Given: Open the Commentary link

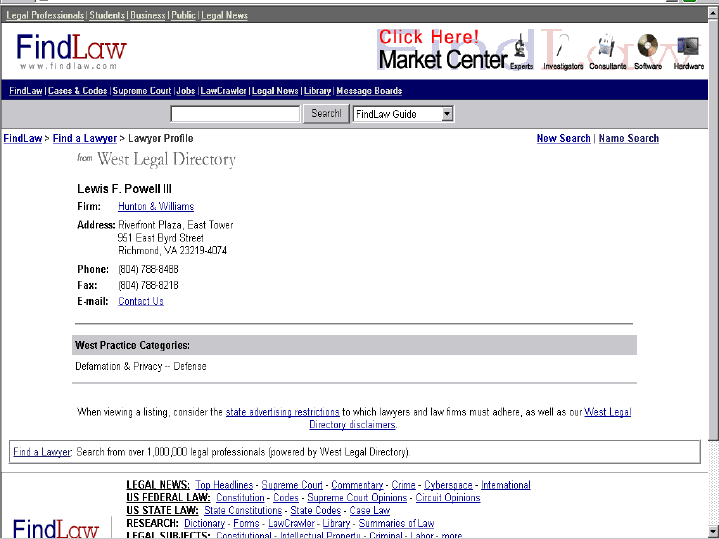Looking at the screenshot, I should [357, 485].
